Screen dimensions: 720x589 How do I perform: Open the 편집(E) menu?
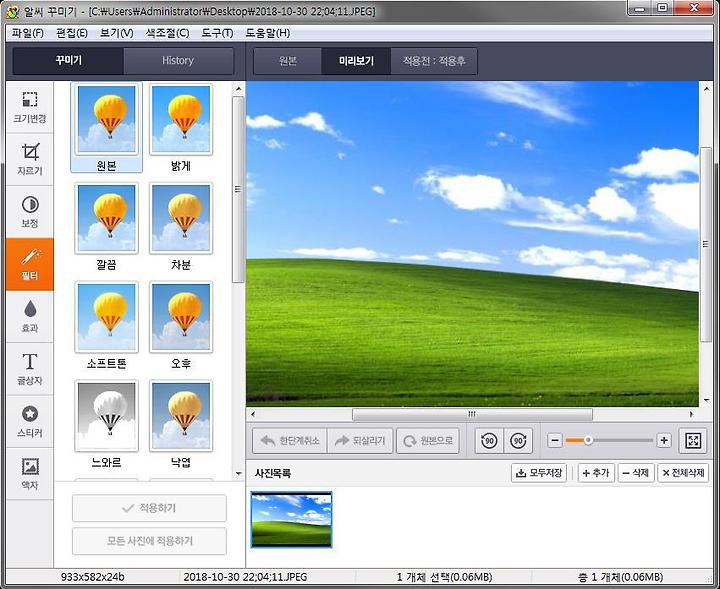pyautogui.click(x=72, y=33)
